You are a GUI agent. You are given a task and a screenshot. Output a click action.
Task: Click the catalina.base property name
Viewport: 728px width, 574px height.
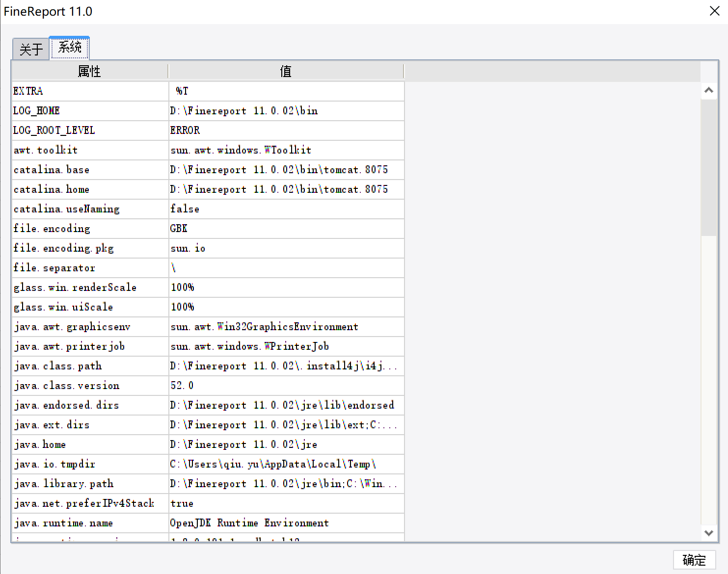pyautogui.click(x=52, y=170)
